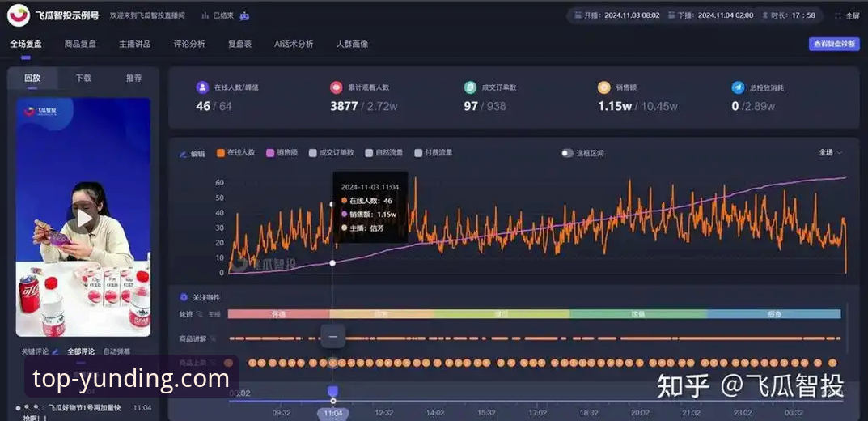This screenshot has width=868, height=421.
Task: Click the robot assistant icon in header
Action: click(x=244, y=15)
